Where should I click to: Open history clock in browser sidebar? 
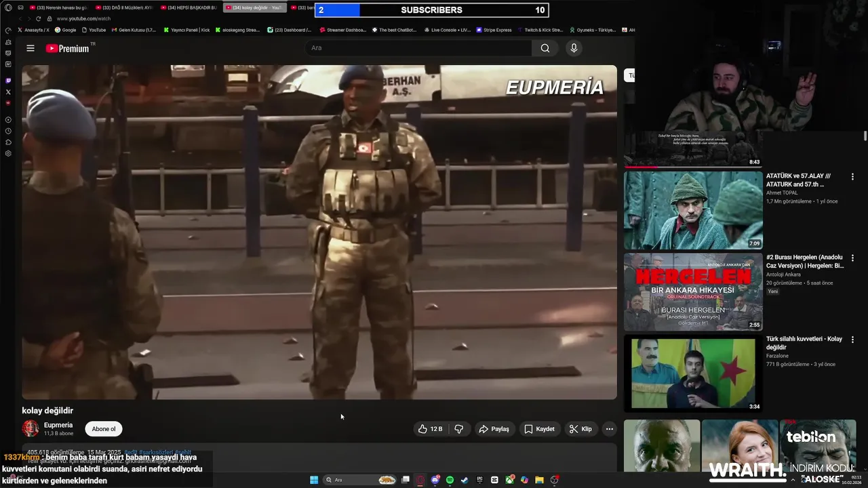[8, 131]
